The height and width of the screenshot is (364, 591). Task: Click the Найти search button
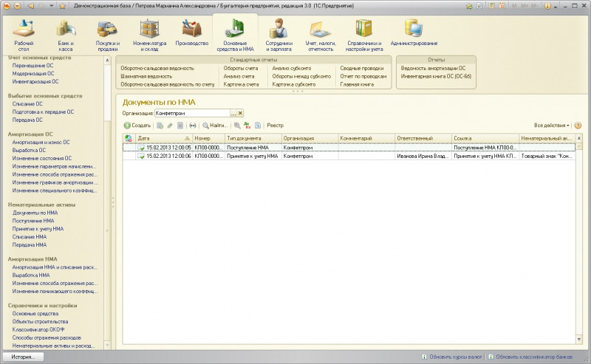pos(215,126)
